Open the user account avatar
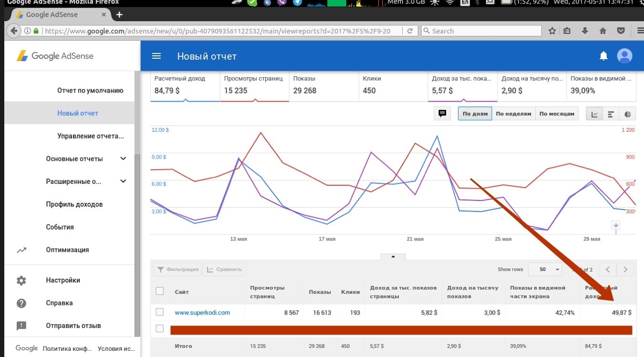The image size is (644, 357). pos(624,56)
